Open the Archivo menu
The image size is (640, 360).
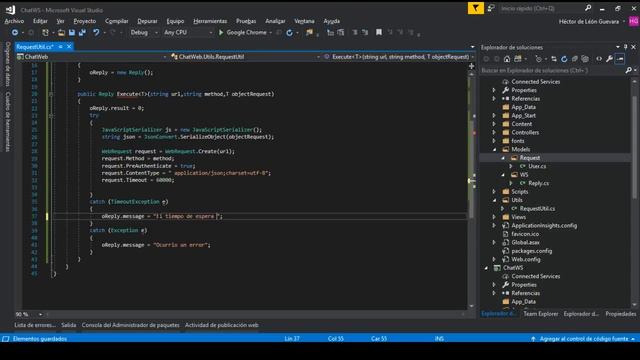click(14, 21)
